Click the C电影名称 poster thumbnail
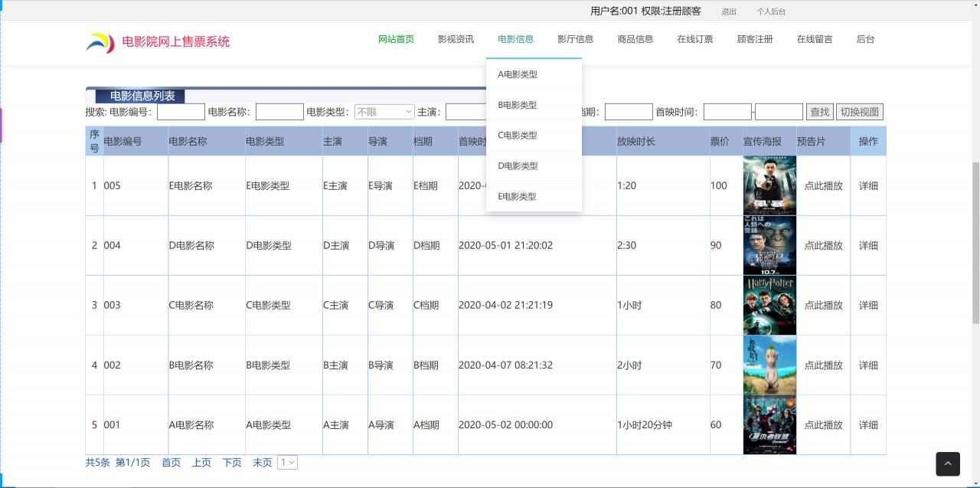Image resolution: width=980 pixels, height=488 pixels. pos(769,305)
